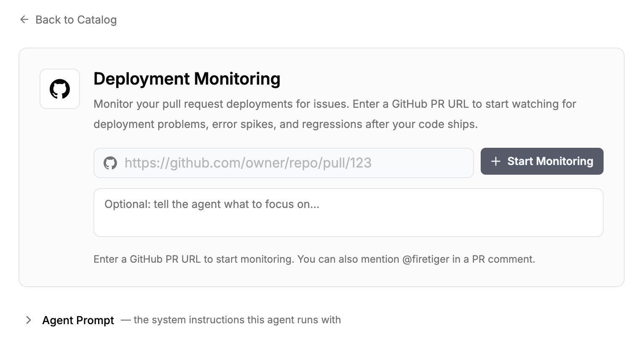Click the monitoring helper text below the textarea
The width and height of the screenshot is (644, 357).
pyautogui.click(x=314, y=259)
